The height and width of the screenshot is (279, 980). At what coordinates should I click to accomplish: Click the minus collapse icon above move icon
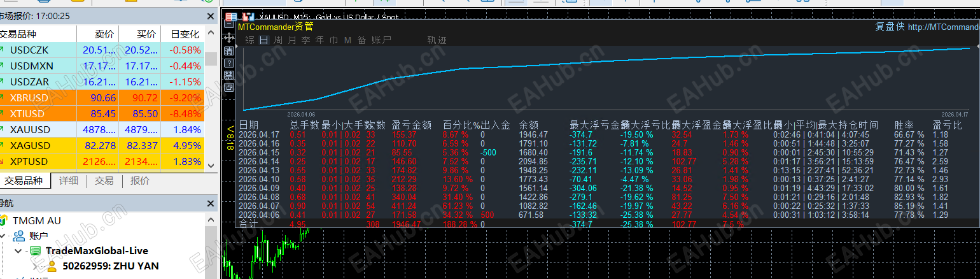coord(229,24)
